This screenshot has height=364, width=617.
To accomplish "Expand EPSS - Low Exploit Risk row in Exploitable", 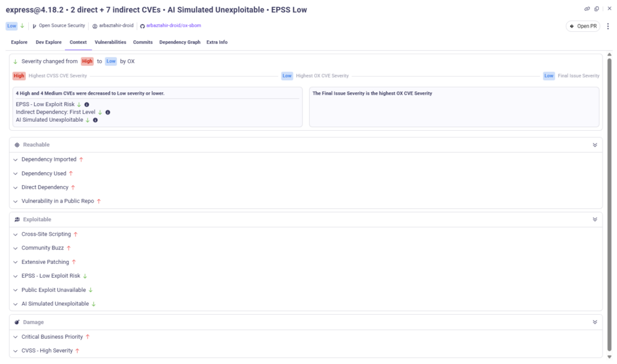I will [15, 276].
